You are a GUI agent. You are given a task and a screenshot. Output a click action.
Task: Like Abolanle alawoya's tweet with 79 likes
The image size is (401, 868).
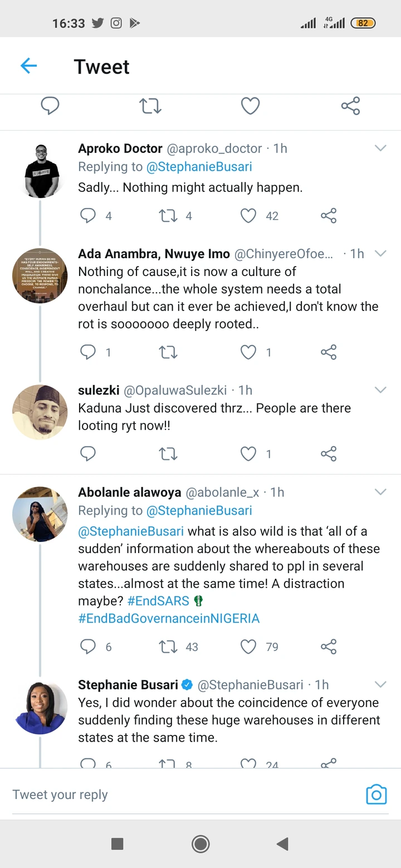click(x=248, y=647)
